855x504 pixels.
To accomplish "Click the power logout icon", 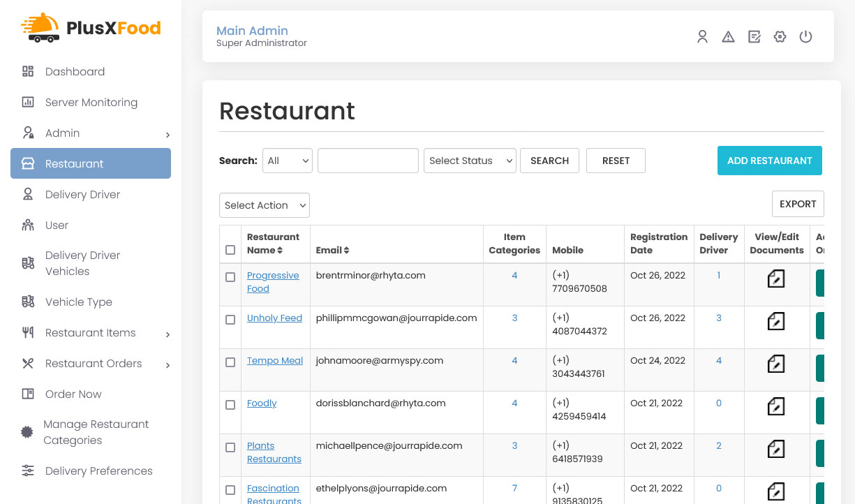I will [x=805, y=37].
